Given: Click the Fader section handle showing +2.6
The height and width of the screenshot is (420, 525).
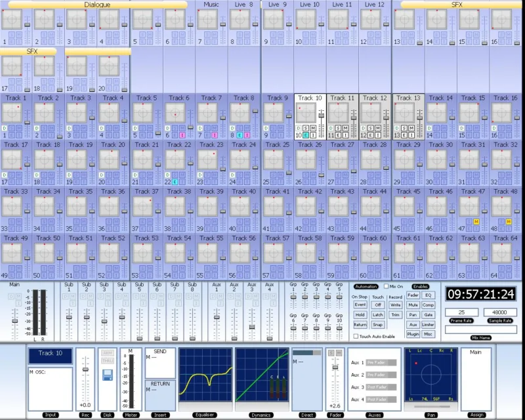Looking at the screenshot, I should pyautogui.click(x=335, y=367).
